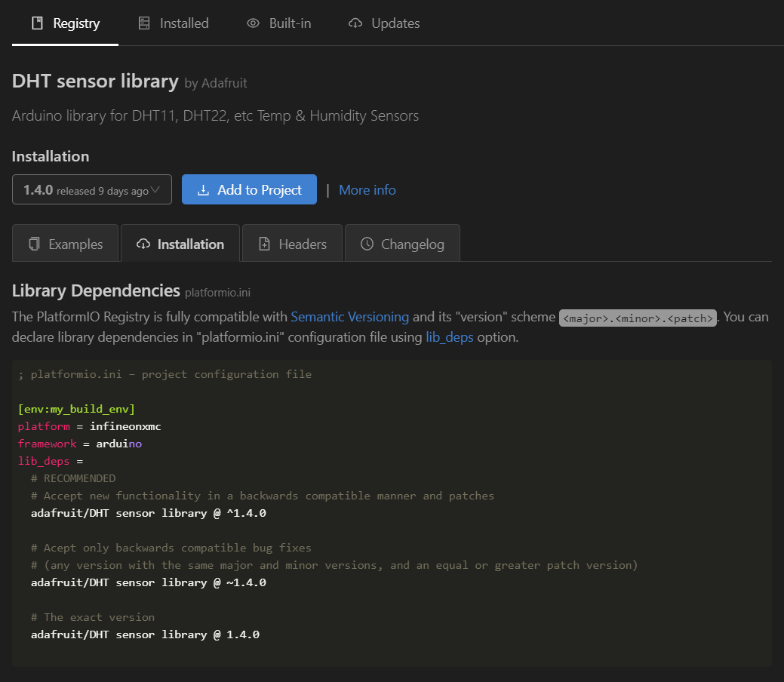Image resolution: width=784 pixels, height=682 pixels.
Task: Switch to the Examples tab
Action: [x=65, y=244]
